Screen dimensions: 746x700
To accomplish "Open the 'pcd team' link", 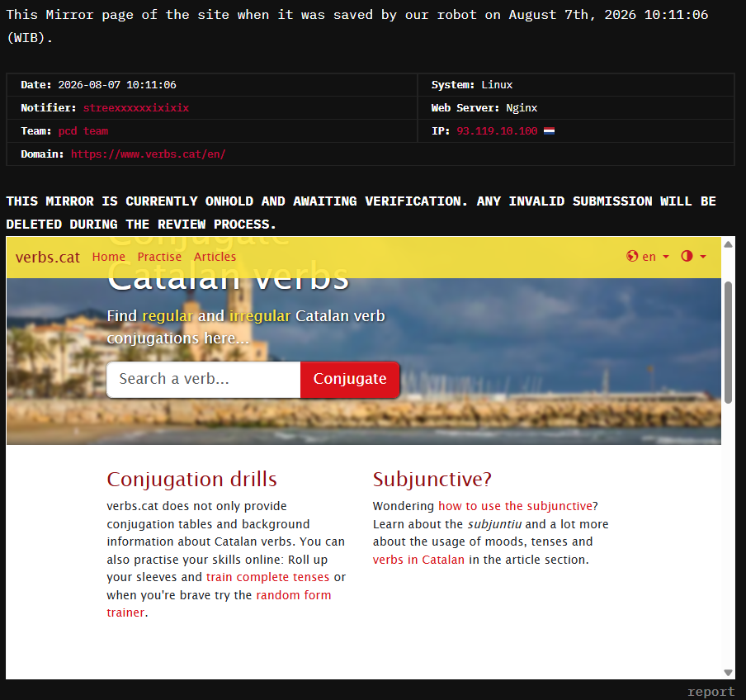I will tap(83, 131).
